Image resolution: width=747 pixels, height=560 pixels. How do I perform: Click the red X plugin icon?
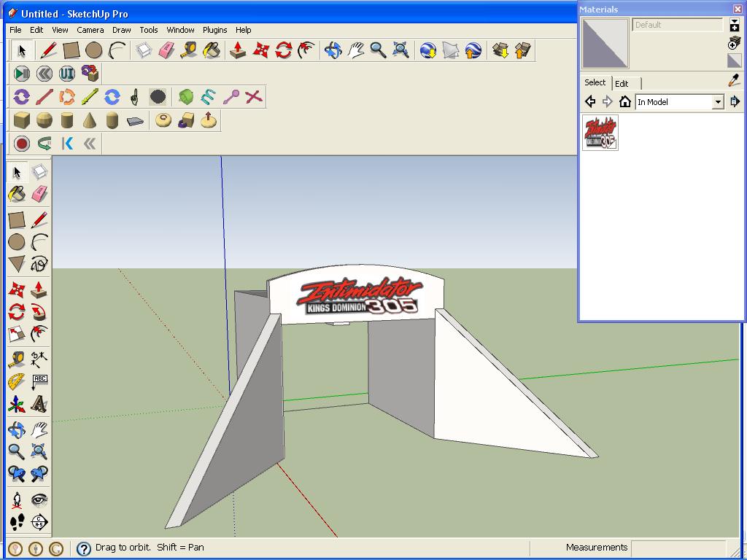click(x=253, y=97)
